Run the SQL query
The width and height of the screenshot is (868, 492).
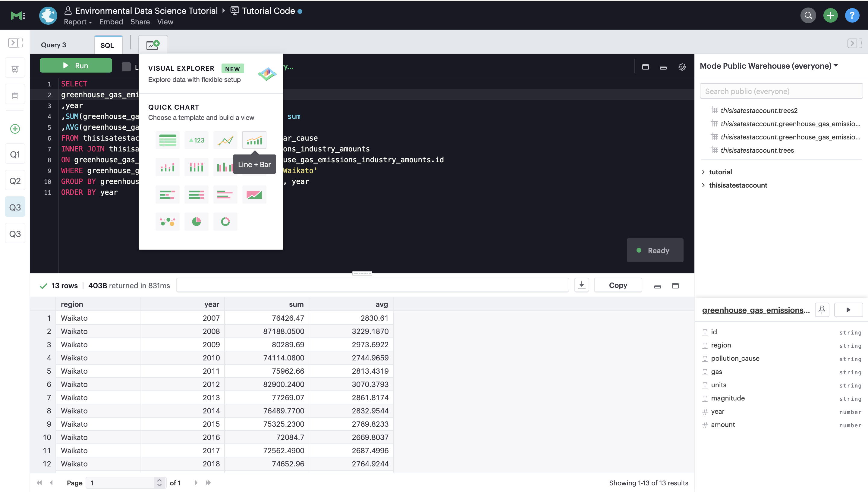pyautogui.click(x=76, y=66)
